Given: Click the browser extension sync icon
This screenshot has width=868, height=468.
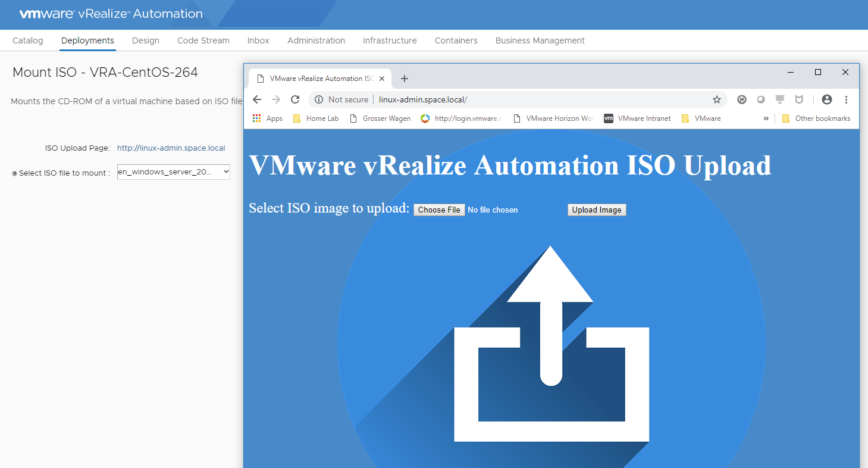Looking at the screenshot, I should [x=742, y=99].
